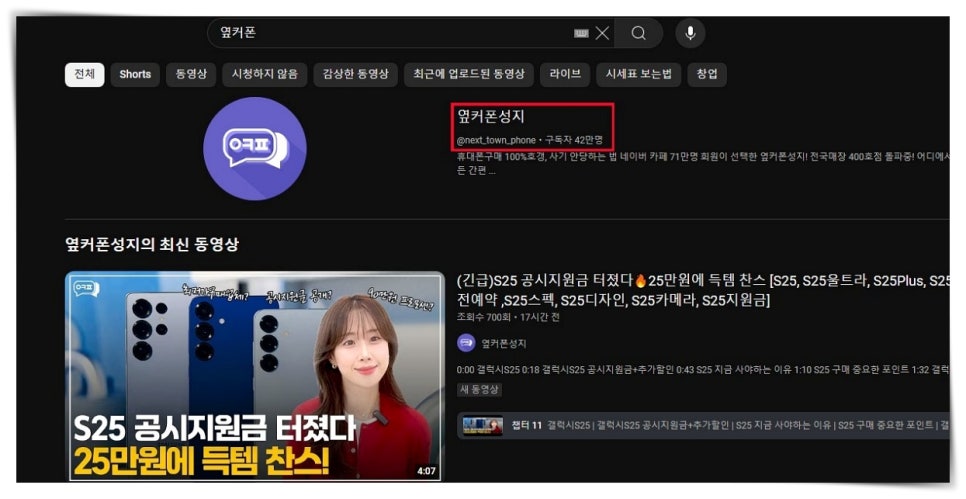Click the 4:07 duration badge on the thumbnail
Screen dimensions: 966x499
(426, 471)
